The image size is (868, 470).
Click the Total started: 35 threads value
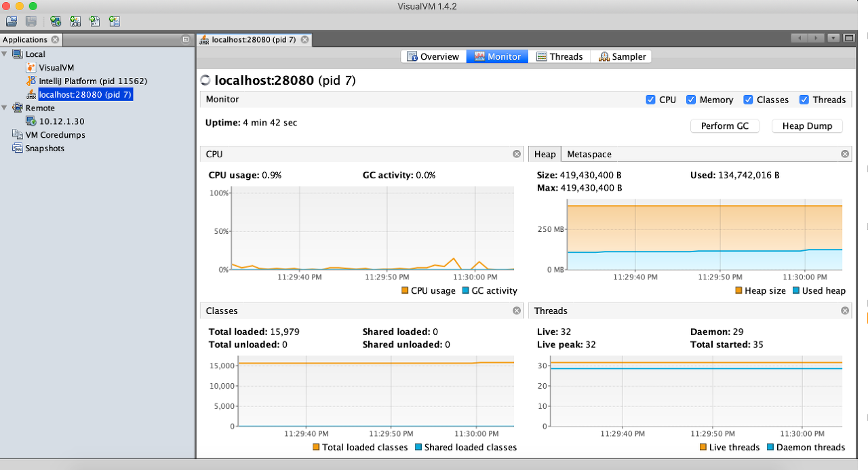pyautogui.click(x=727, y=345)
